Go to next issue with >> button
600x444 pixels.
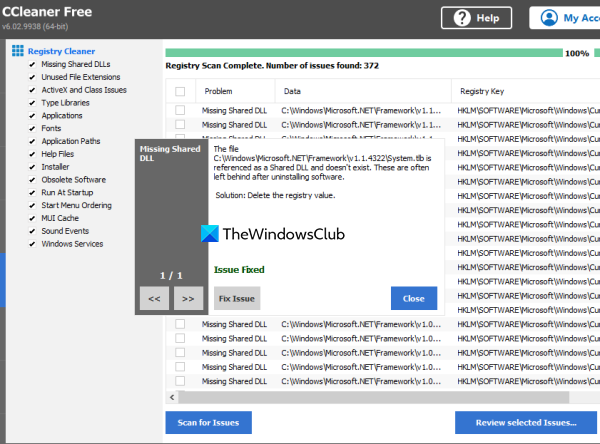pos(188,298)
